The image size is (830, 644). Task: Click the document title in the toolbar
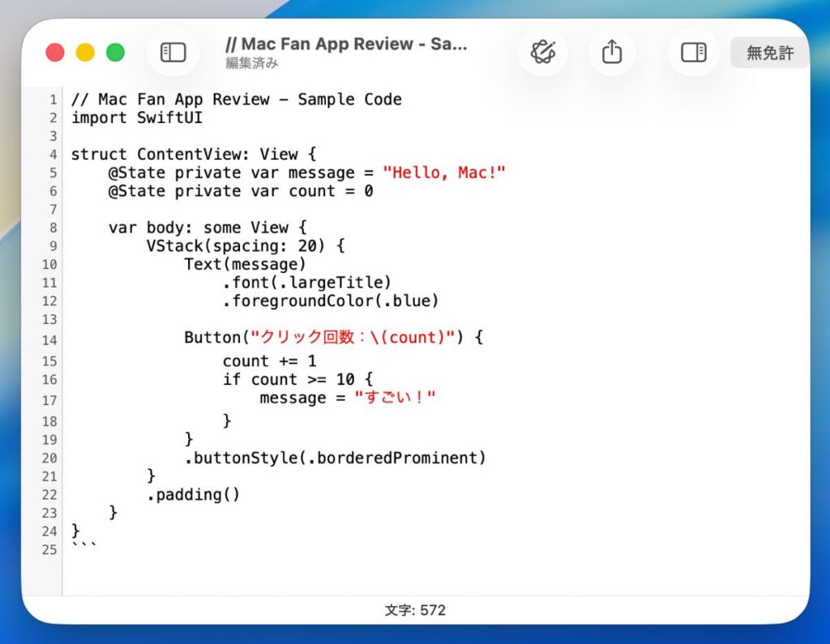click(346, 44)
